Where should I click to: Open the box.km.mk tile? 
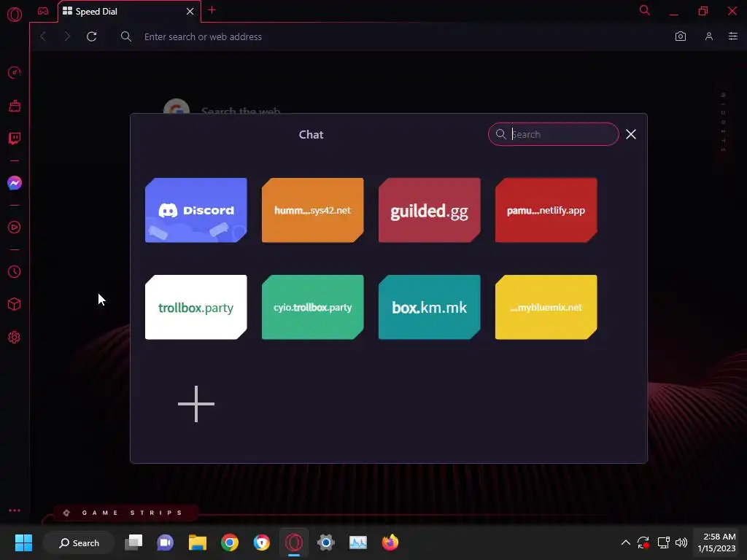429,307
